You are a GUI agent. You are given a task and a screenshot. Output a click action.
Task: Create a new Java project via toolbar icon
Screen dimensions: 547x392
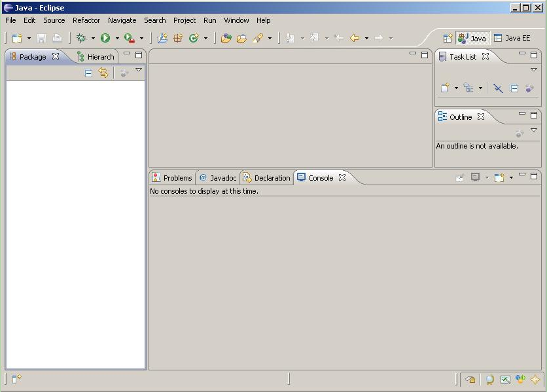pos(162,38)
